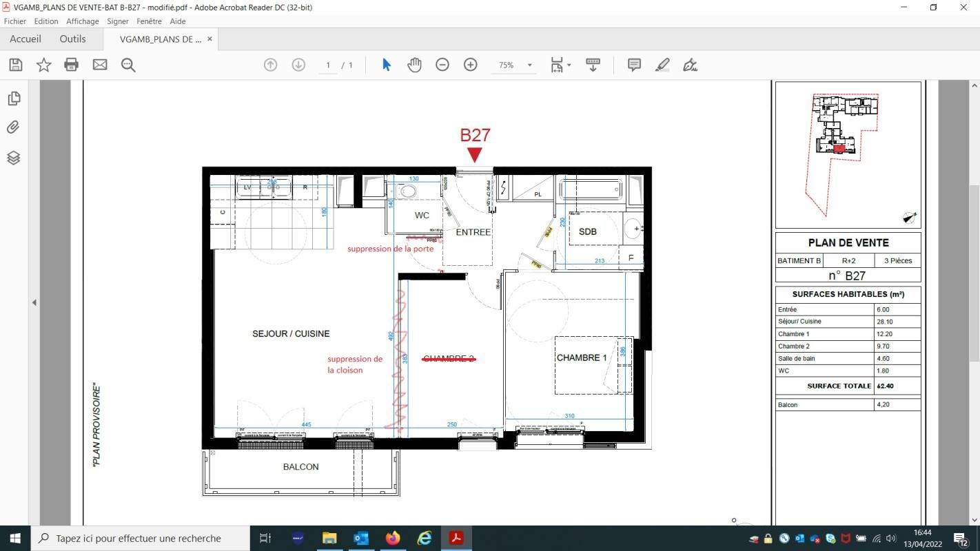Expand the 75% zoom level dropdown

[529, 65]
